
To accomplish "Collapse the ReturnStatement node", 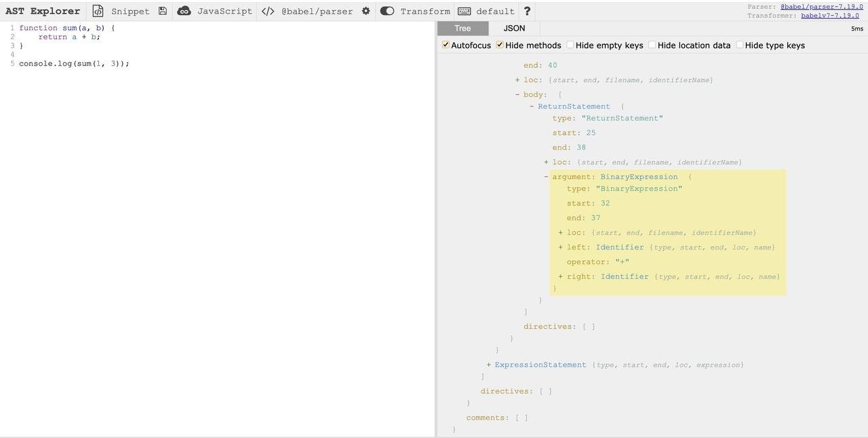I will tap(532, 106).
